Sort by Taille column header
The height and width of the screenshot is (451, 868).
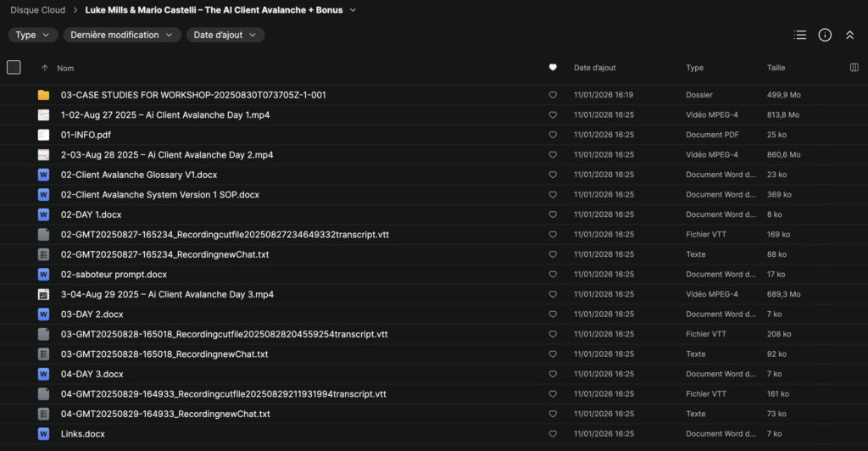[x=776, y=68]
